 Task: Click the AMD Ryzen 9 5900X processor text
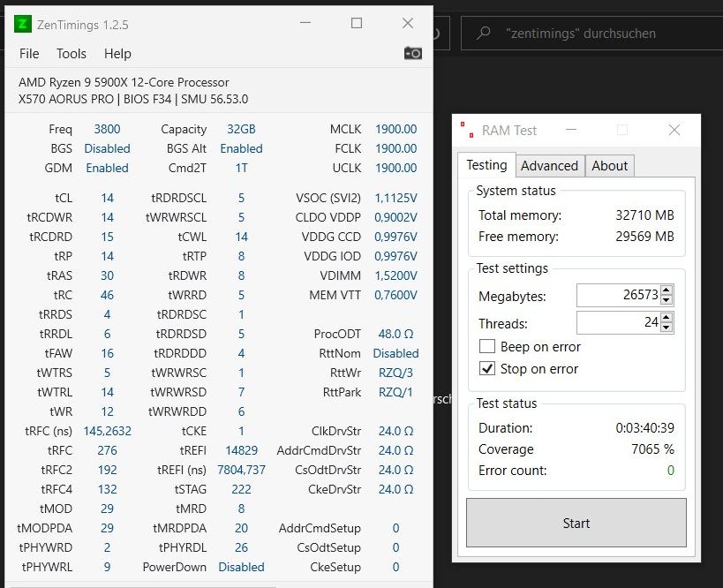pos(124,83)
